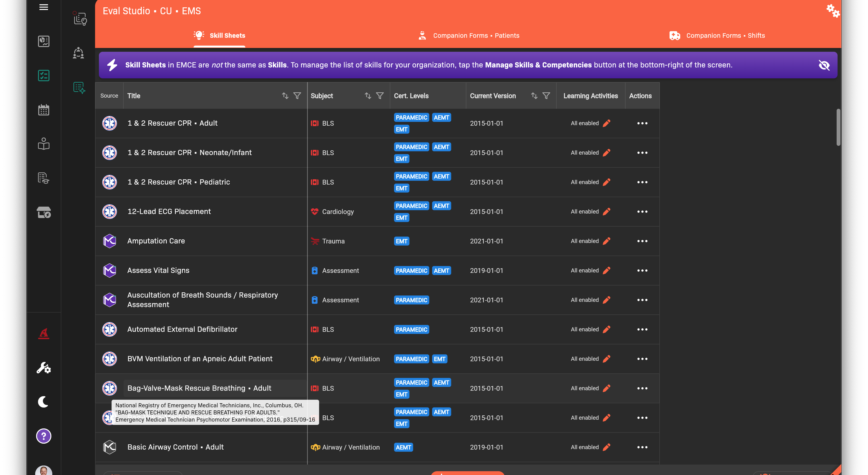Open Basic Airway Control Adult skill sheet
Image resolution: width=868 pixels, height=475 pixels.
coord(175,447)
